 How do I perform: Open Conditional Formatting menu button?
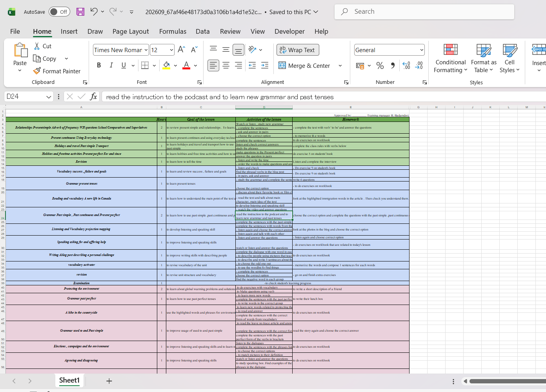pos(450,58)
